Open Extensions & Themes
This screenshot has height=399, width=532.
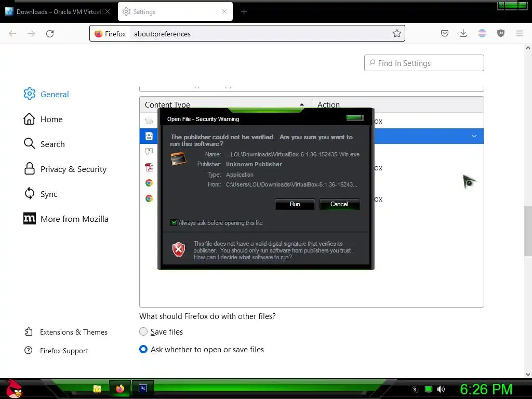pos(66,332)
